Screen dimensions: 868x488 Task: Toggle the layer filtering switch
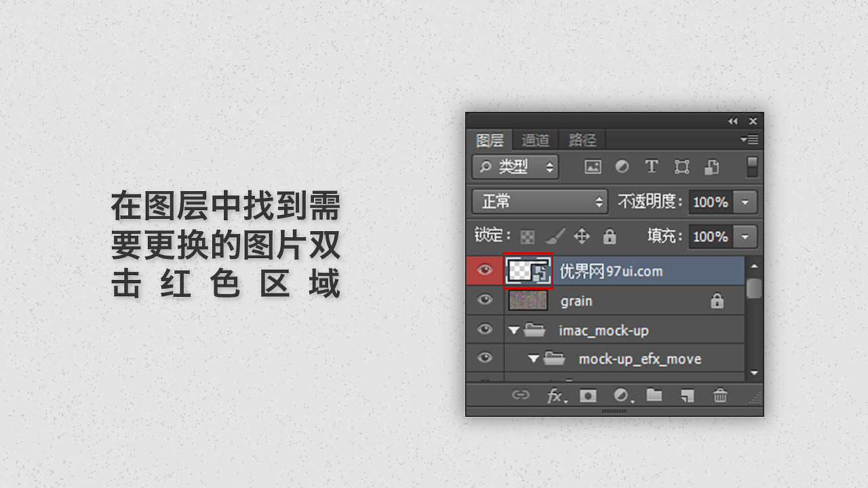tap(752, 167)
